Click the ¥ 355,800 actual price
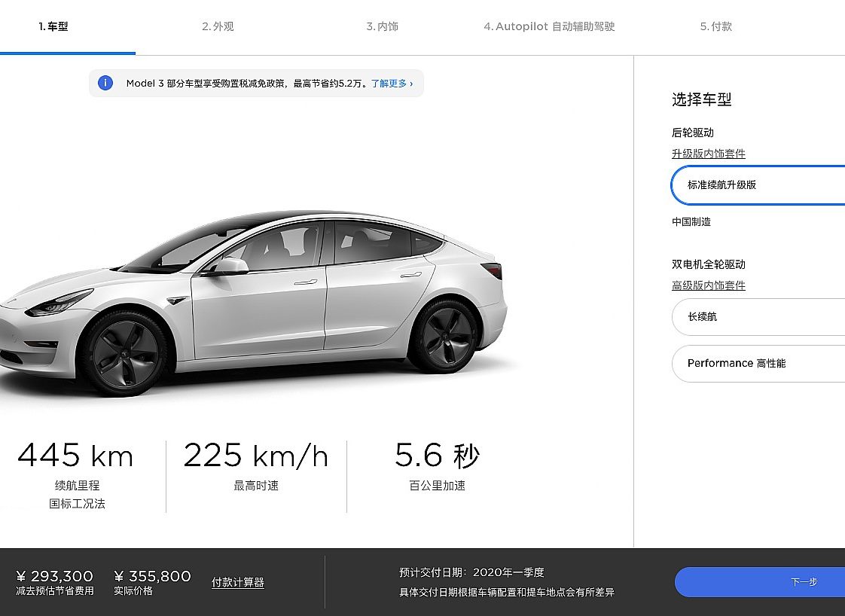This screenshot has height=616, width=845. point(153,576)
